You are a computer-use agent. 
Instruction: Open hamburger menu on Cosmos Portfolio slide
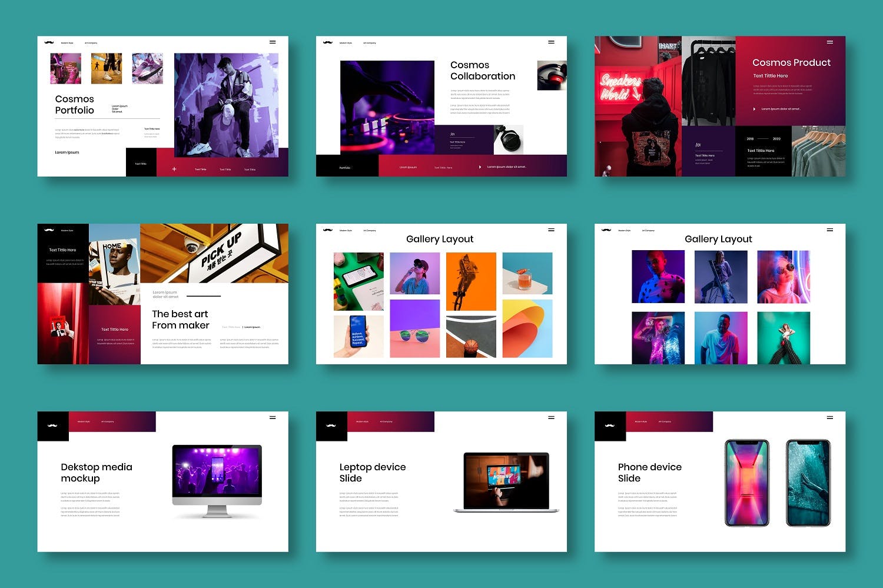(273, 42)
